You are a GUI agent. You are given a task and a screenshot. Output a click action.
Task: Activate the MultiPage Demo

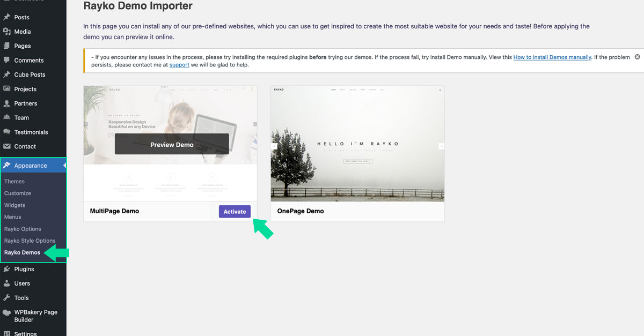[x=235, y=212]
